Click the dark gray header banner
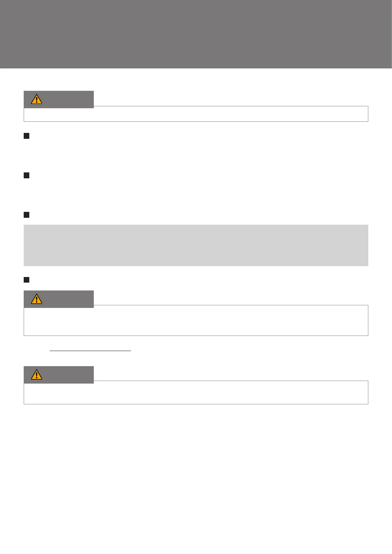The width and height of the screenshot is (392, 554). click(x=196, y=34)
